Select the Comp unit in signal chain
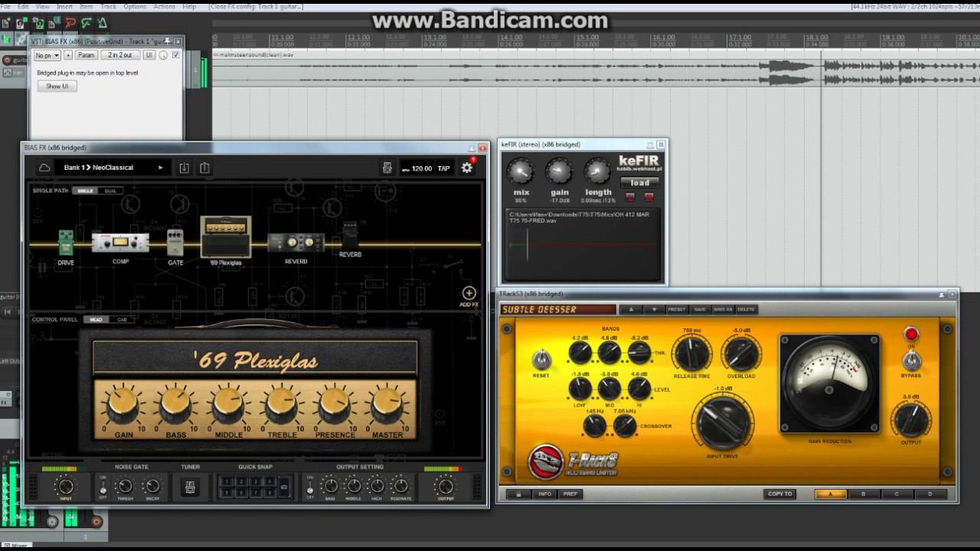This screenshot has height=551, width=980. (x=120, y=243)
